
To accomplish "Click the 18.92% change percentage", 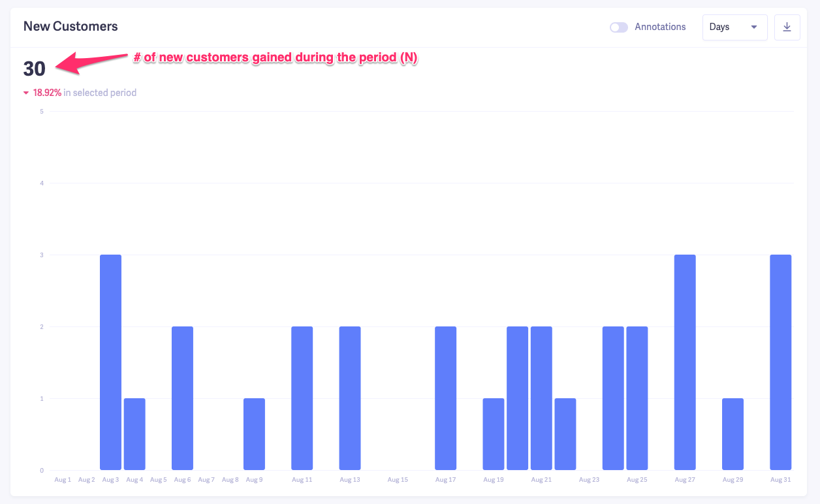I will coord(47,93).
